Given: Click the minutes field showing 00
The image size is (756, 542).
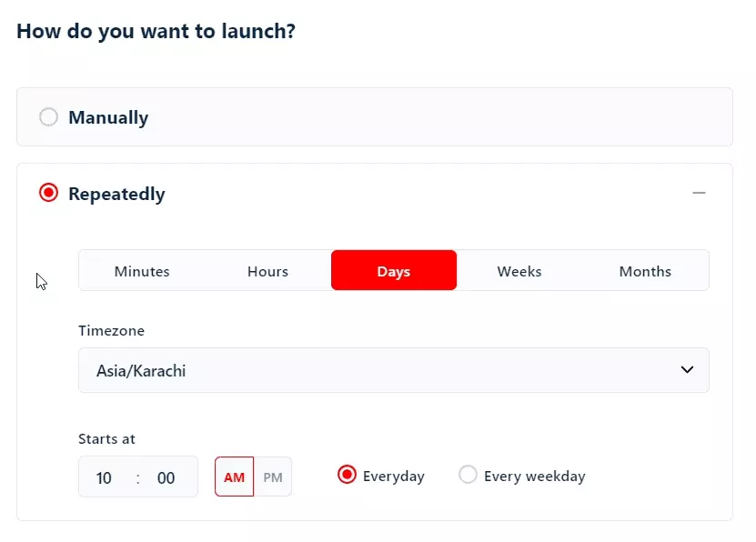Looking at the screenshot, I should 166,477.
